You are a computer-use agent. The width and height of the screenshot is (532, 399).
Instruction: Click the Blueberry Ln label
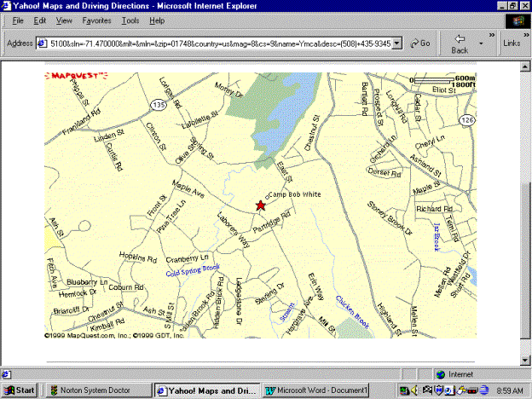[87, 282]
